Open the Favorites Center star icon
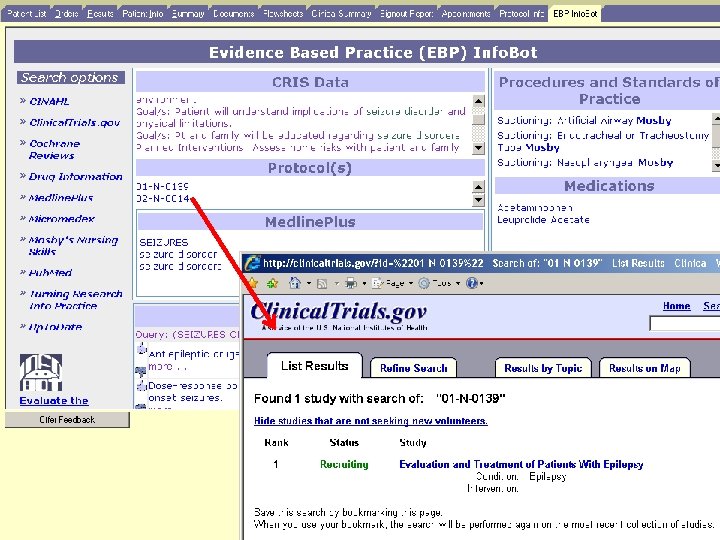Viewport: 720px width, 540px height. pos(253,283)
